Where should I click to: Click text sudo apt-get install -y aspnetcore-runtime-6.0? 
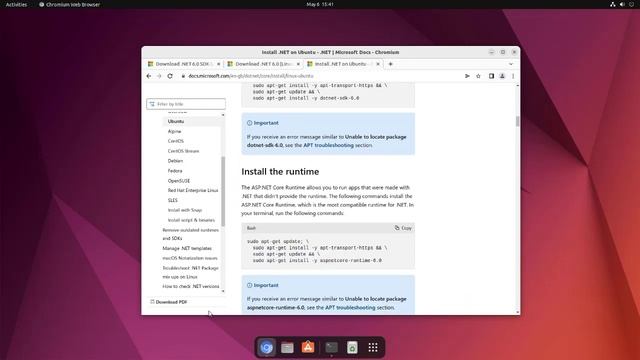317,261
